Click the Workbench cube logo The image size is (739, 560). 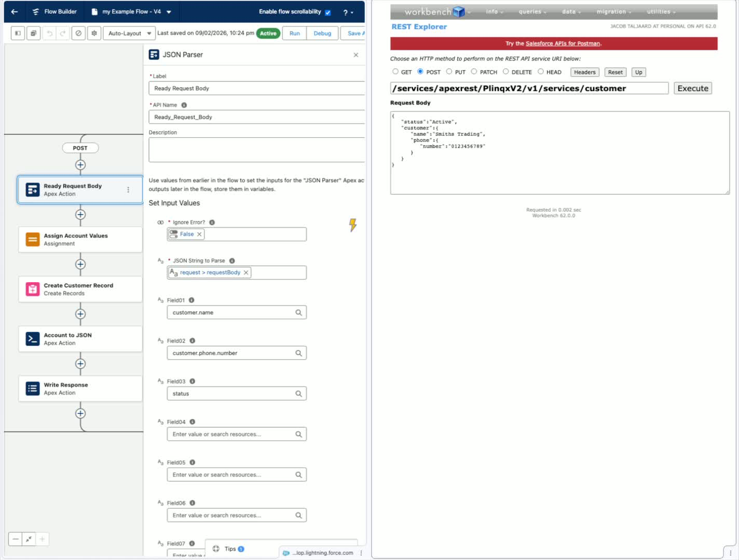(x=459, y=11)
